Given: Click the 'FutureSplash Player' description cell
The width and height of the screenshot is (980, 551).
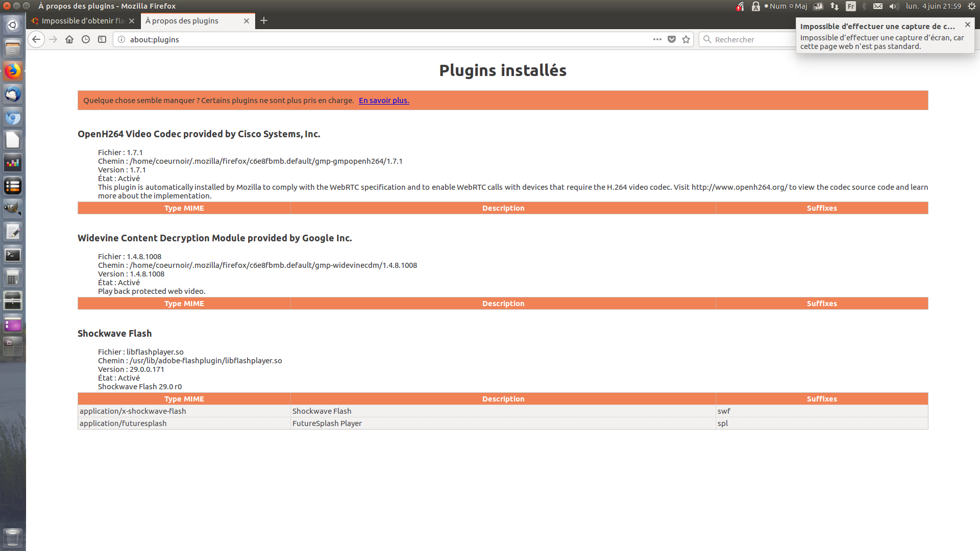Looking at the screenshot, I should click(x=503, y=423).
